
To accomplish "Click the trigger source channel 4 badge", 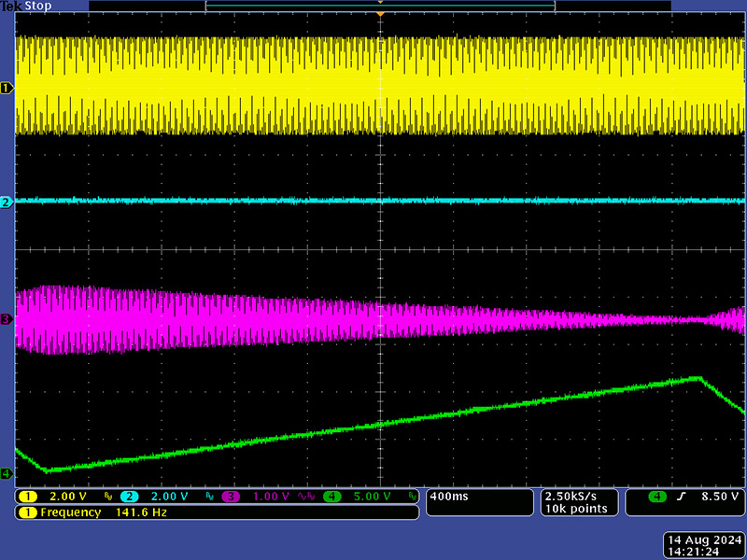I will coord(657,497).
